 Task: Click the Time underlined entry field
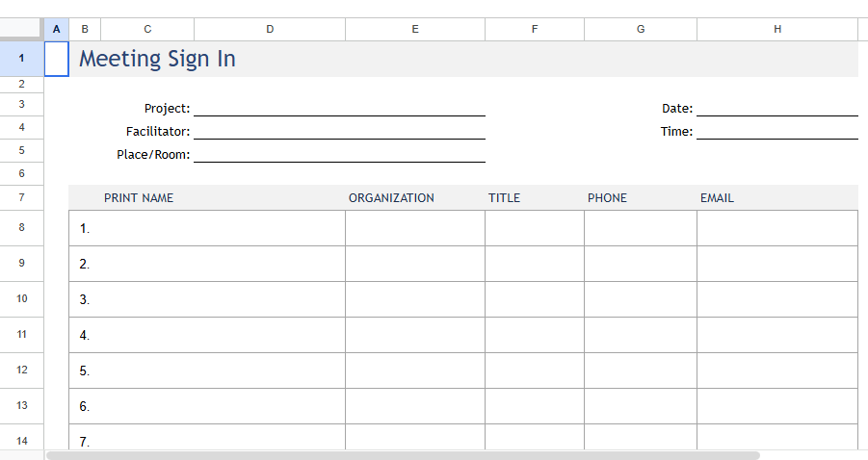click(x=777, y=128)
